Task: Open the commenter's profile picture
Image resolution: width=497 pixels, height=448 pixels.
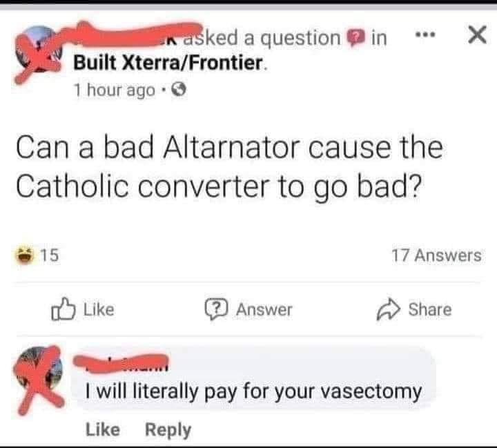Action: [38, 378]
